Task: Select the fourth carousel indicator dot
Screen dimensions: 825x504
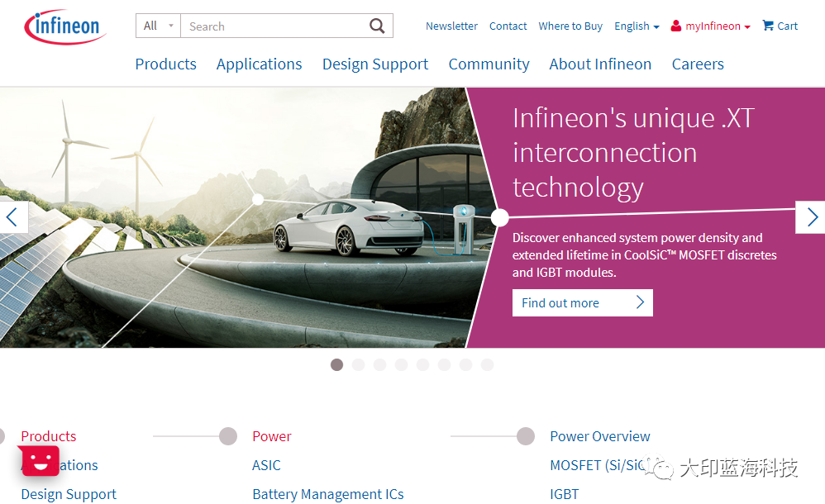Action: [401, 364]
